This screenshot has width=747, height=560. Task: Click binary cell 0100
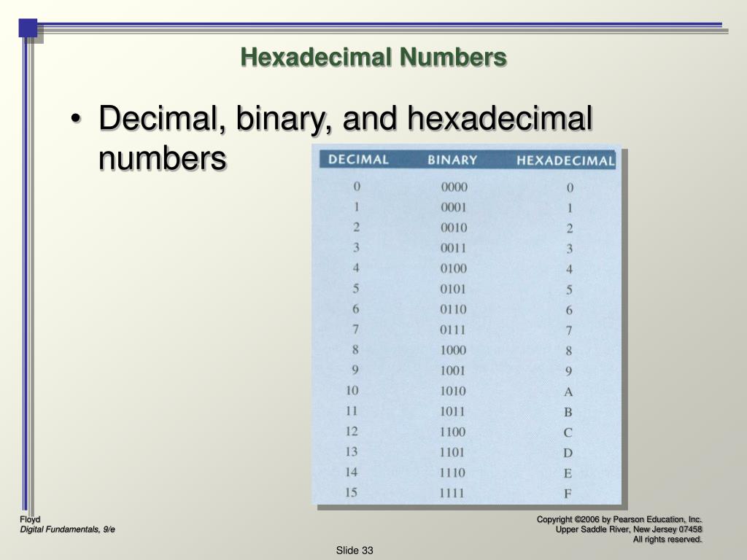pos(453,269)
